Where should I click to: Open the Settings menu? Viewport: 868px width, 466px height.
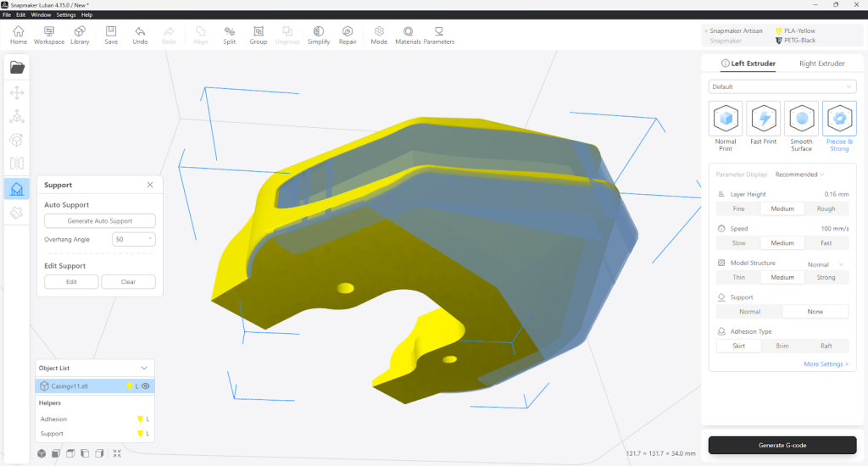pyautogui.click(x=66, y=15)
